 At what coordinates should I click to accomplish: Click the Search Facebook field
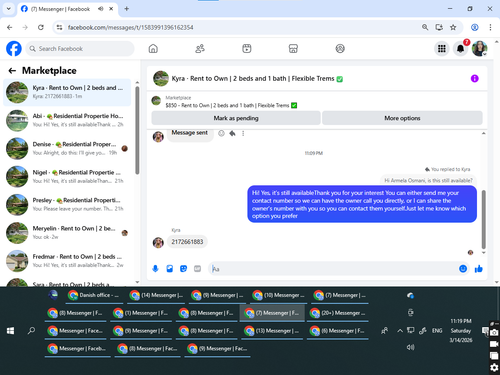coord(80,49)
